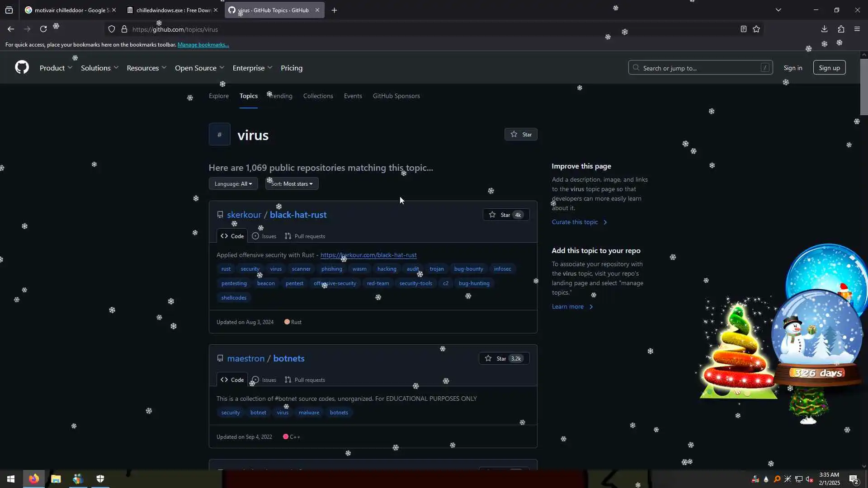Click the Curate this topic link
The image size is (868, 488).
(575, 222)
